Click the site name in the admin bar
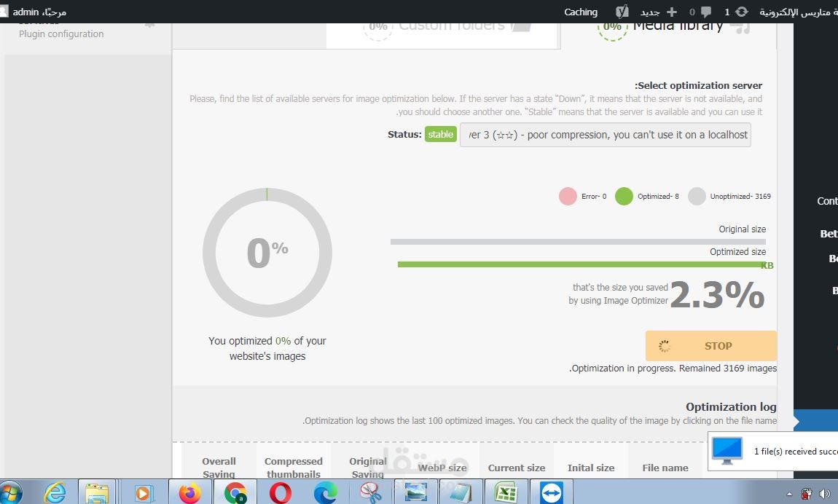Screen dimensions: 838x504 tap(798, 12)
